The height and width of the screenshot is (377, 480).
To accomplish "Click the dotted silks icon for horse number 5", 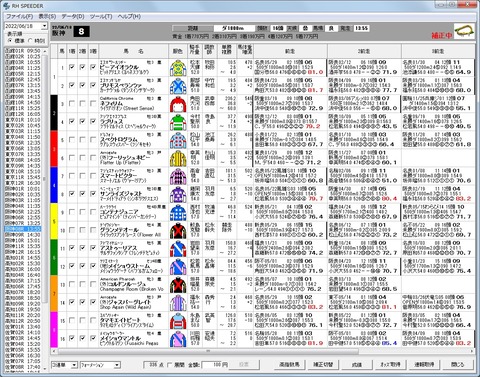I will 178,140.
